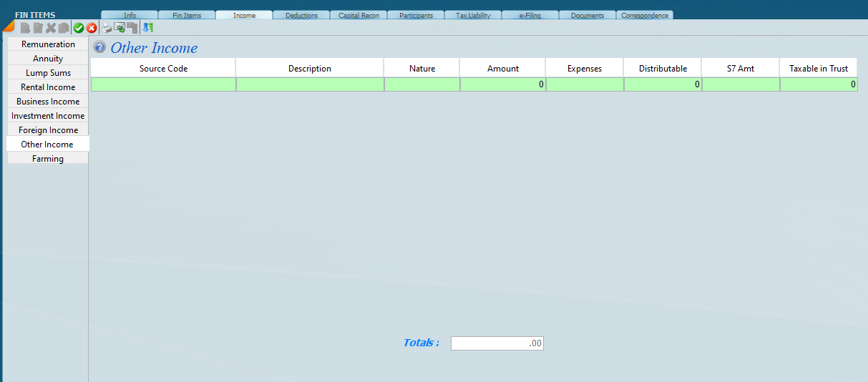This screenshot has height=382, width=868.
Task: Open the Tax Liability tab
Action: (473, 15)
